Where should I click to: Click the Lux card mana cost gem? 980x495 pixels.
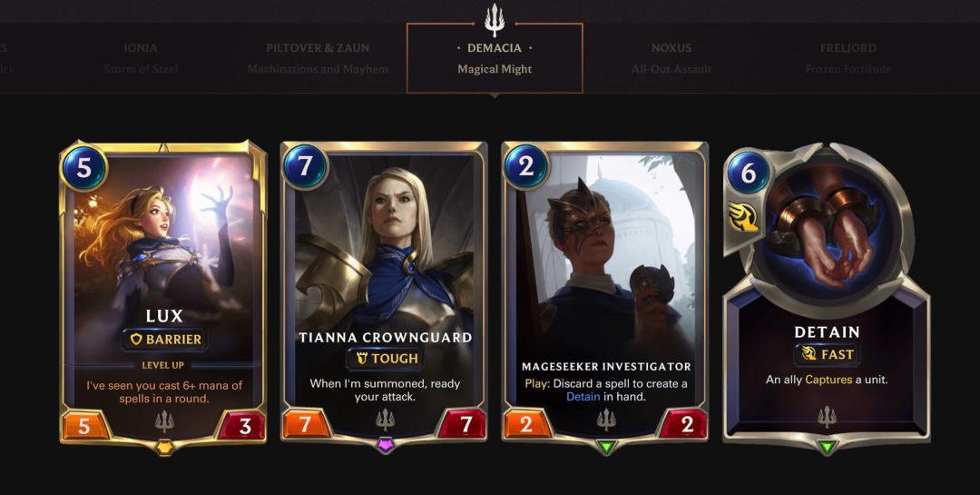(x=83, y=167)
